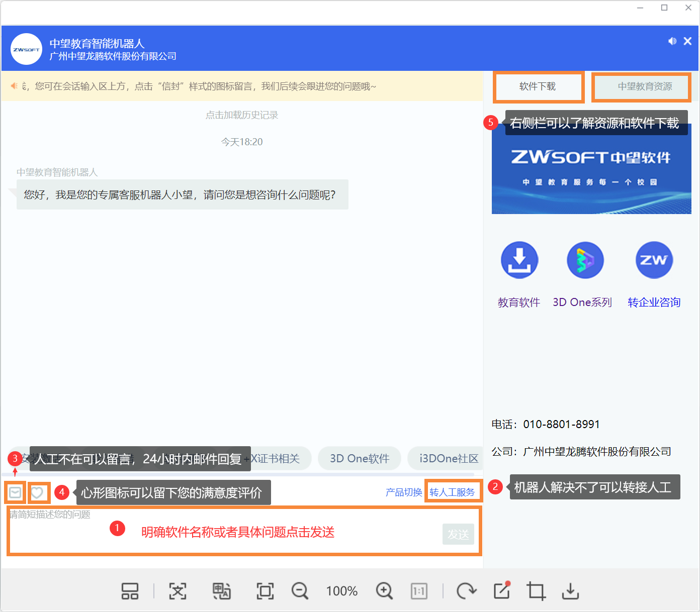Screen dimensions: 700x612
Task: Click the text recognition scan icon
Action: (178, 591)
